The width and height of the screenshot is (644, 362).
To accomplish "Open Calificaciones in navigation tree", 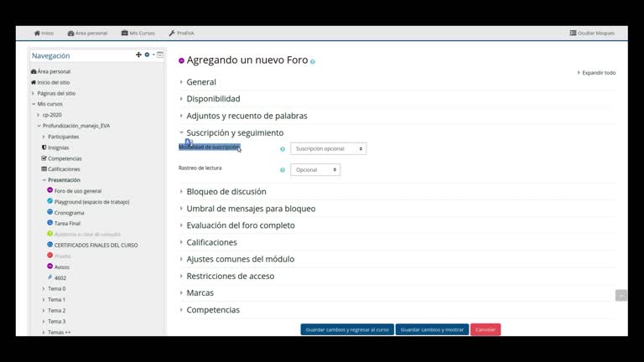I will [x=64, y=169].
